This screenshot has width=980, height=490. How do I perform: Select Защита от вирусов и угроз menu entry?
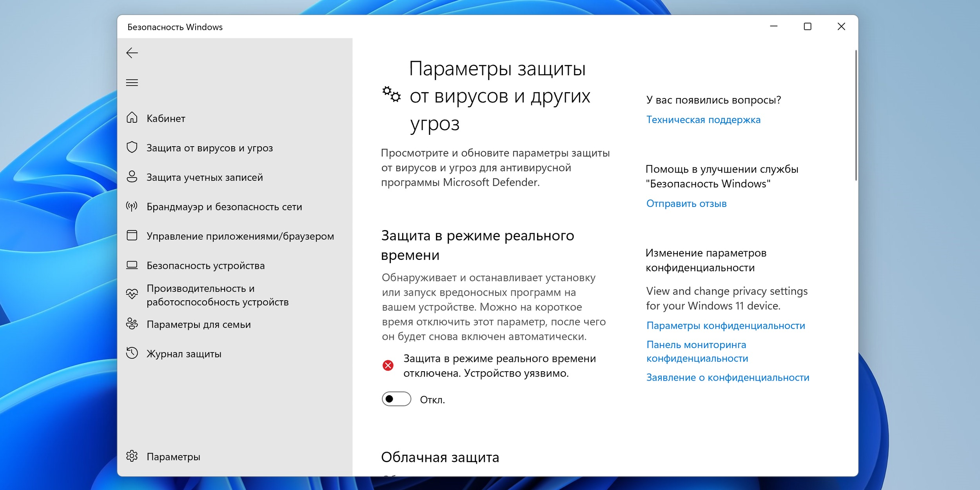[x=210, y=148]
